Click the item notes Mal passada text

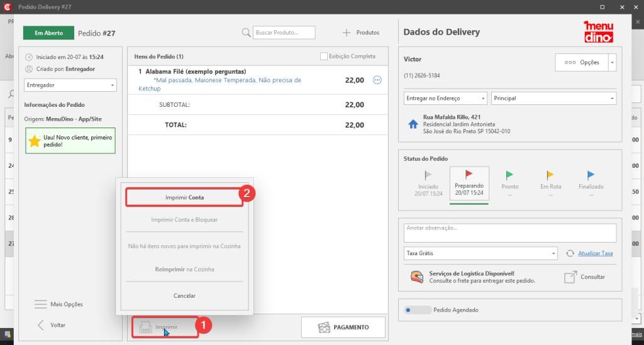click(x=219, y=84)
